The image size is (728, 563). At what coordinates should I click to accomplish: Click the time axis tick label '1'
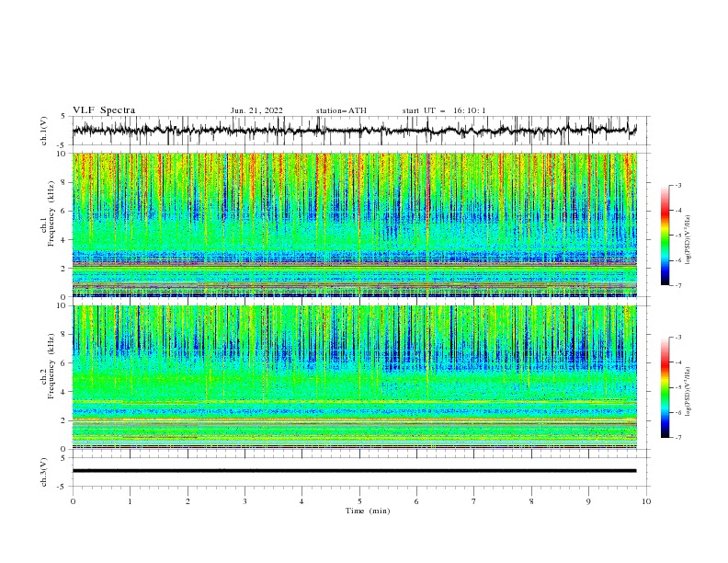130,501
